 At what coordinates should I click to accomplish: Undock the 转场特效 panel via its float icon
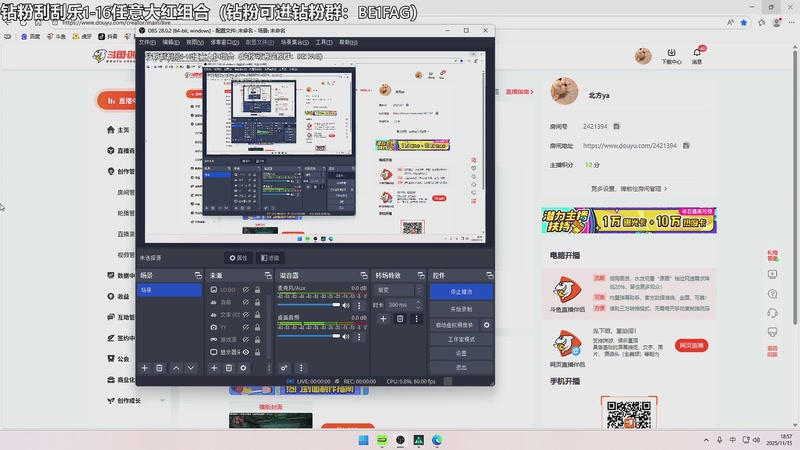[x=421, y=275]
